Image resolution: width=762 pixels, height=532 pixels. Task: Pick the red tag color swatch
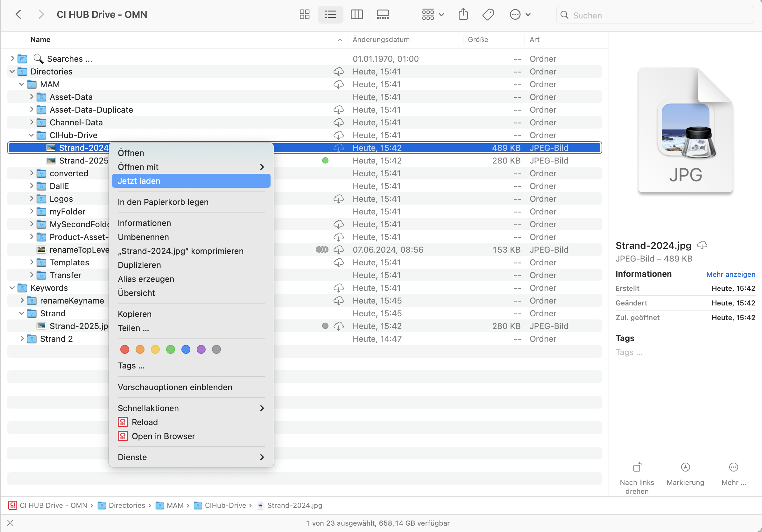coord(124,349)
